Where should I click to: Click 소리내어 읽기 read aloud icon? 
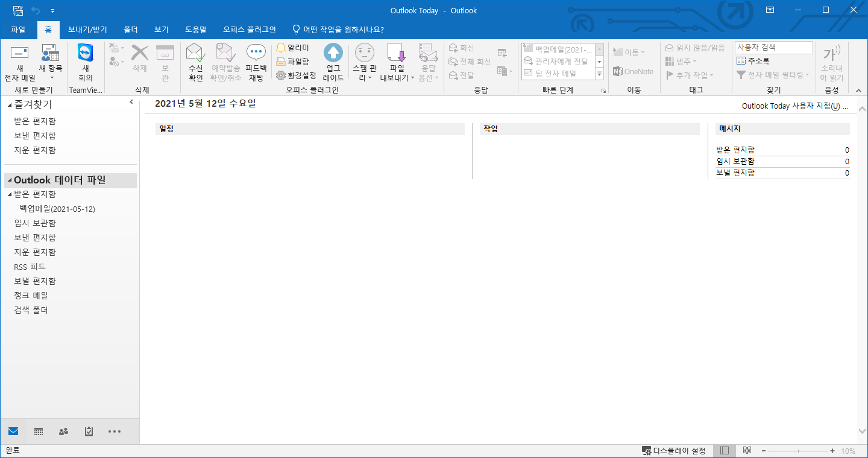(832, 63)
